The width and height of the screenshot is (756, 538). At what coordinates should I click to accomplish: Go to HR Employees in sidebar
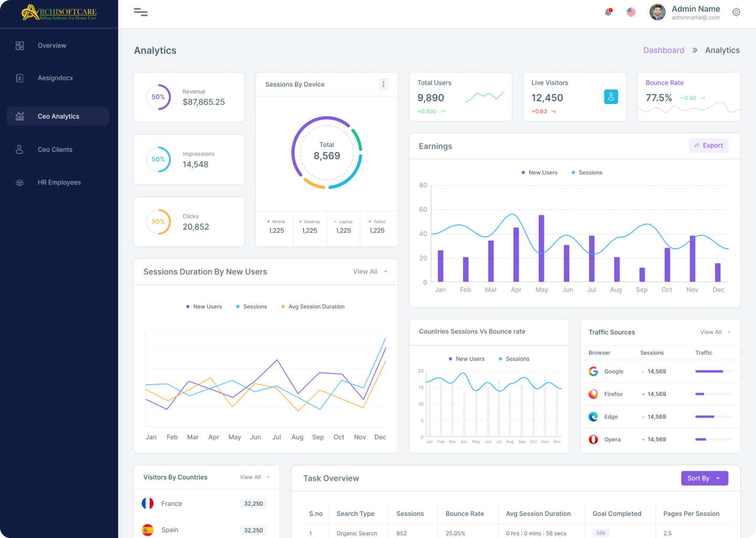tap(59, 183)
